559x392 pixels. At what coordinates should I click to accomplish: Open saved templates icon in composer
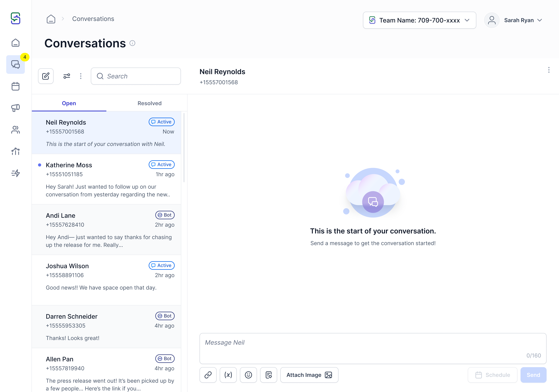[x=269, y=375]
